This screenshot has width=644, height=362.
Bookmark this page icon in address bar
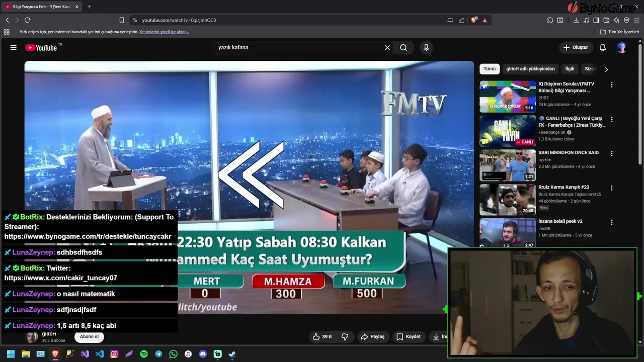[122, 20]
